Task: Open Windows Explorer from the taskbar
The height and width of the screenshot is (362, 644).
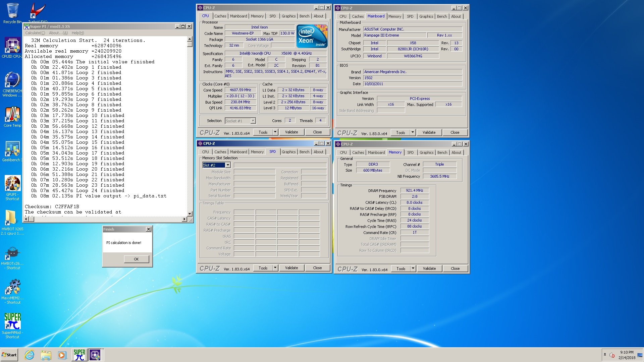Action: pos(46,355)
